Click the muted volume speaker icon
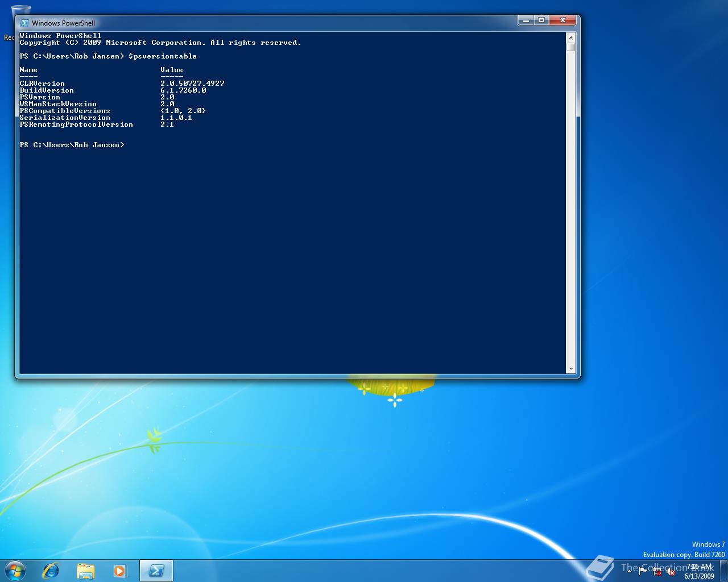728x582 pixels. (x=671, y=572)
